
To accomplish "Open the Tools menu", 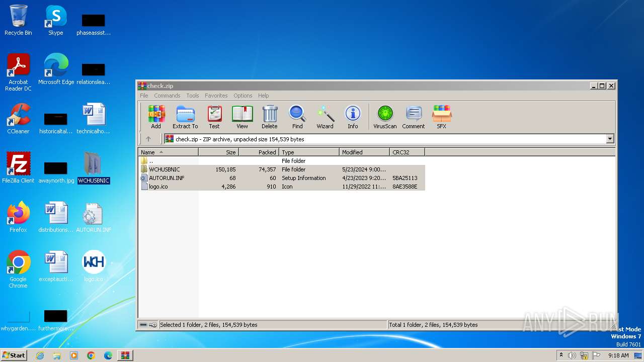I will pyautogui.click(x=193, y=96).
